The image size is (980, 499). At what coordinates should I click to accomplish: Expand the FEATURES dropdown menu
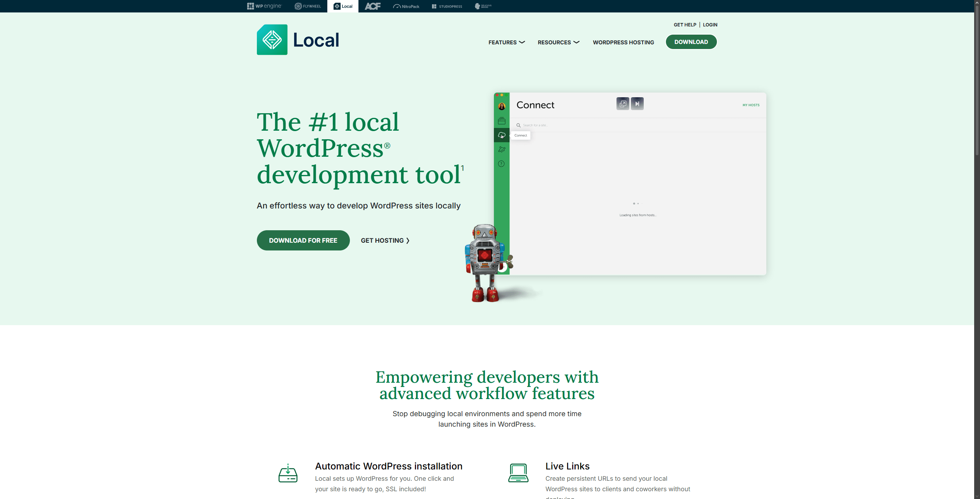tap(507, 42)
